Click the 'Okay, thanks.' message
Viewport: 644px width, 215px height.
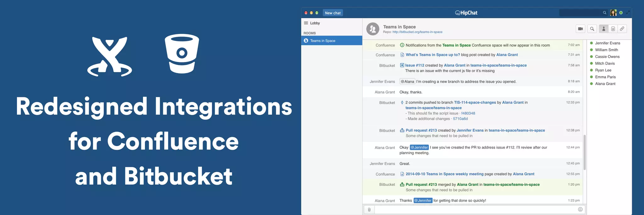tap(411, 92)
